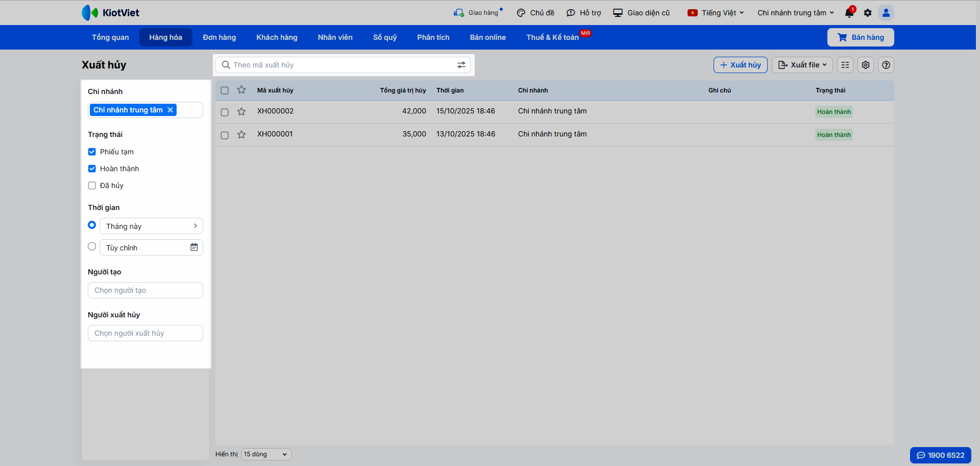
Task: Sort by Thời gian column header
Action: (x=450, y=90)
